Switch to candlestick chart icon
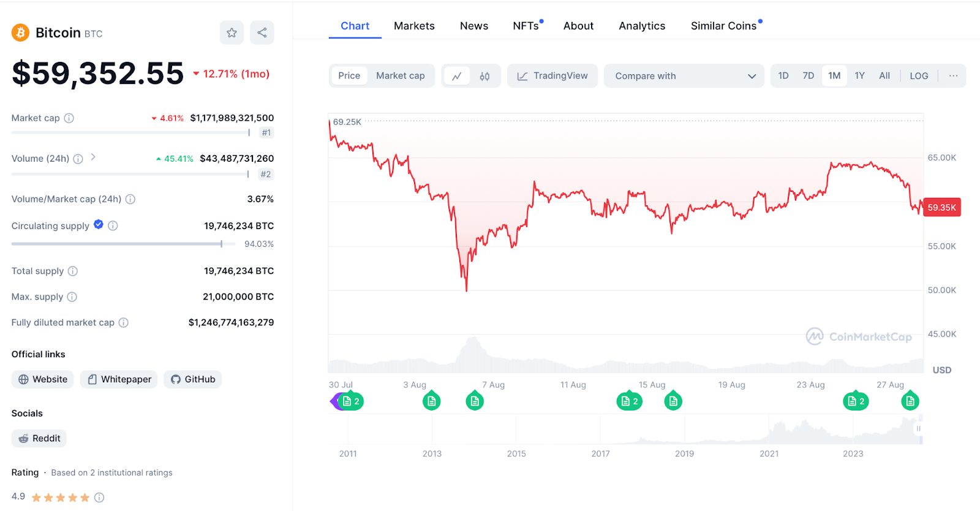Viewport: 980px width, 511px height. [484, 76]
